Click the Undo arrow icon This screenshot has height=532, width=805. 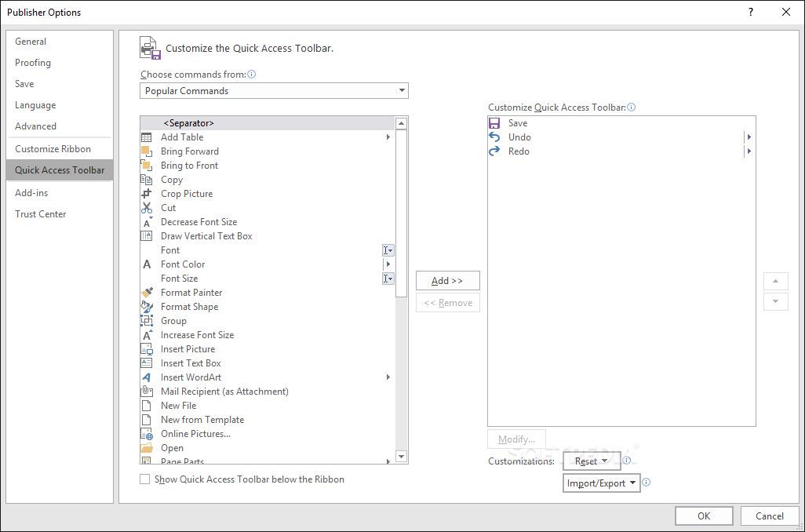coord(494,137)
